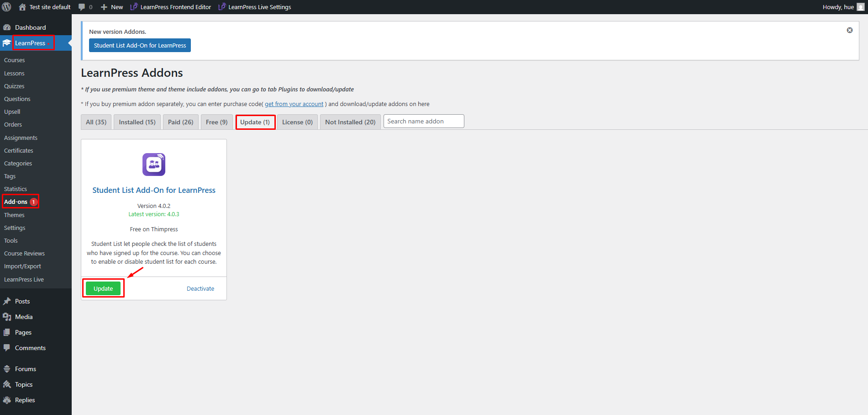Image resolution: width=868 pixels, height=415 pixels.
Task: Click the New content menu label
Action: coord(117,7)
